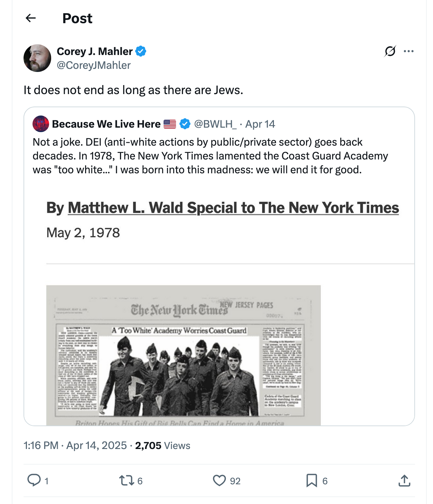Open the post options ellipsis icon
Screen dimensions: 433x504
pyautogui.click(x=408, y=51)
